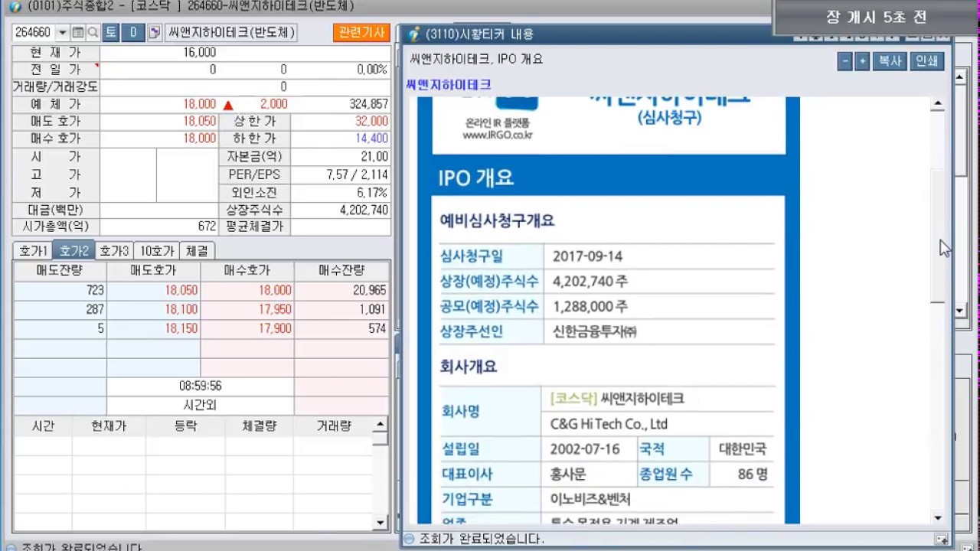Click the 복사 copy button

(x=890, y=61)
